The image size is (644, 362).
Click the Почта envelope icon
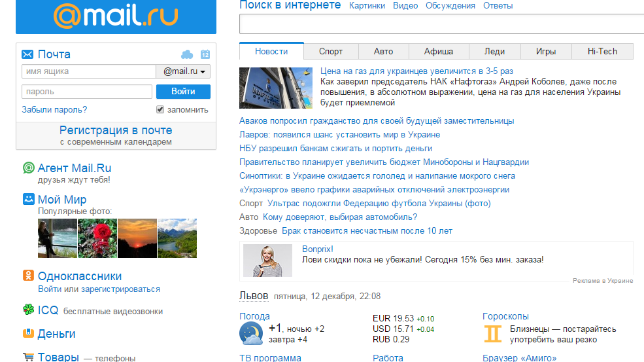27,54
